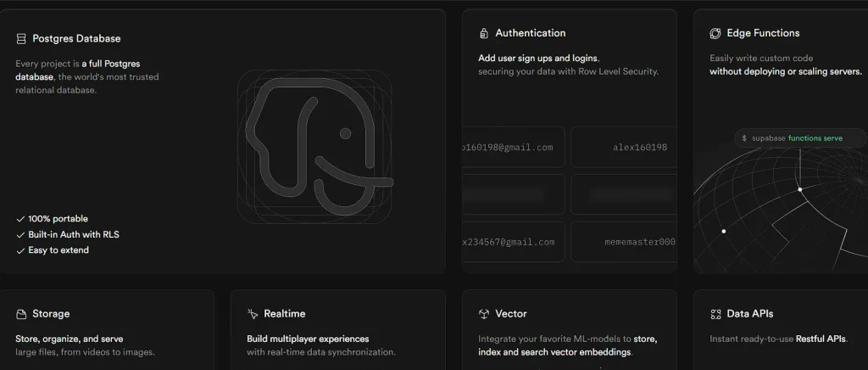
Task: Click the checkmark next to 100% portable
Action: [20, 219]
